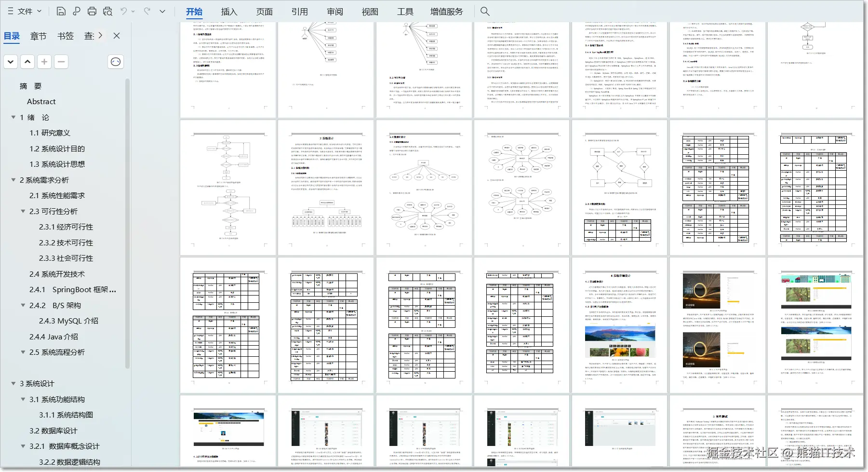
Task: Click the export to PDF icon
Action: [76, 11]
